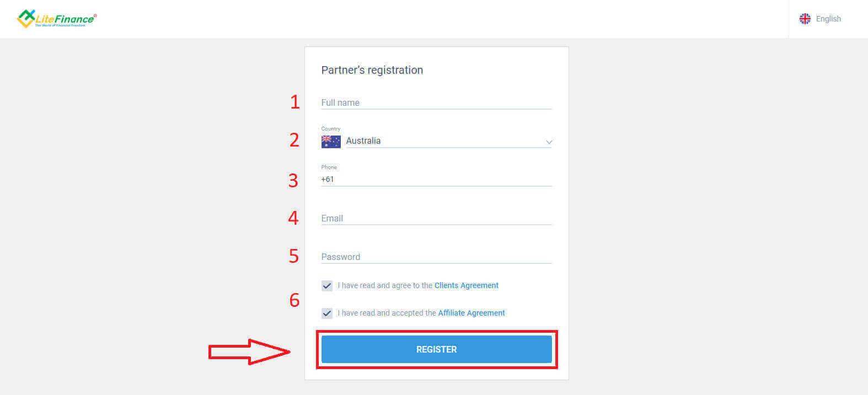Uncheck the Clients Agreement checkbox

(x=327, y=286)
